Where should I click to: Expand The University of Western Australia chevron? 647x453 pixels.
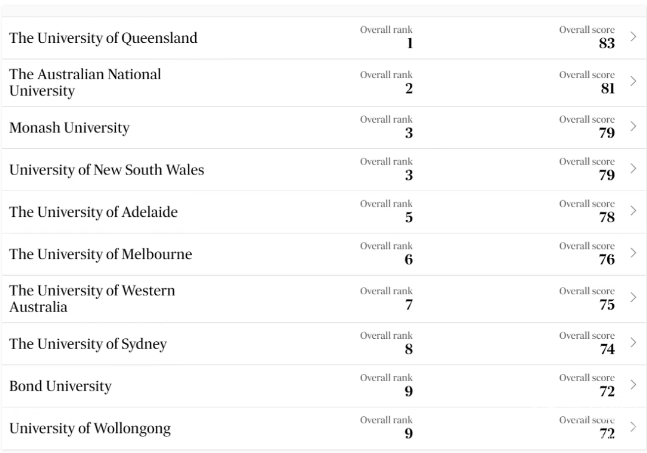(633, 297)
